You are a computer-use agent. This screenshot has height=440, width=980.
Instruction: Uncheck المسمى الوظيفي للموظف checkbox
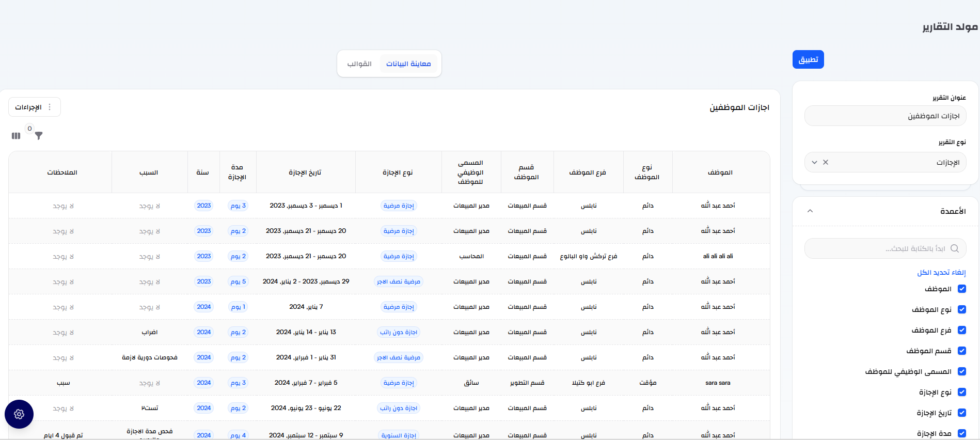point(962,371)
